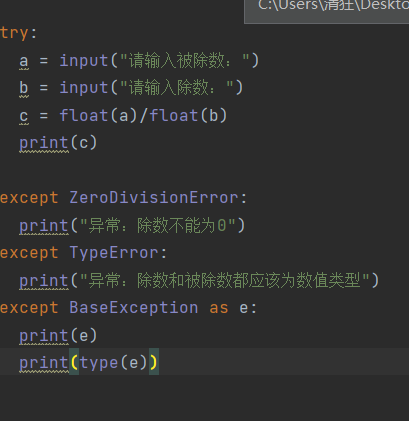Click type(e) in the last line
Image resolution: width=409 pixels, height=421 pixels.
(113, 363)
